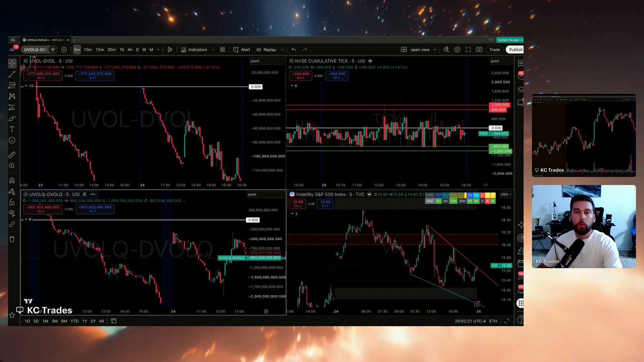Open the go-to-date calendar icon

[x=114, y=321]
